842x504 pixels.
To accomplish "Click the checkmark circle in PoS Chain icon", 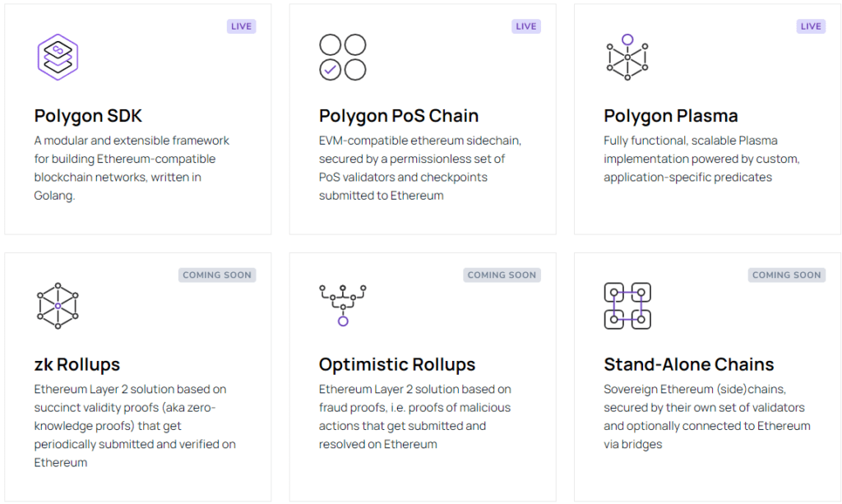I will [329, 70].
